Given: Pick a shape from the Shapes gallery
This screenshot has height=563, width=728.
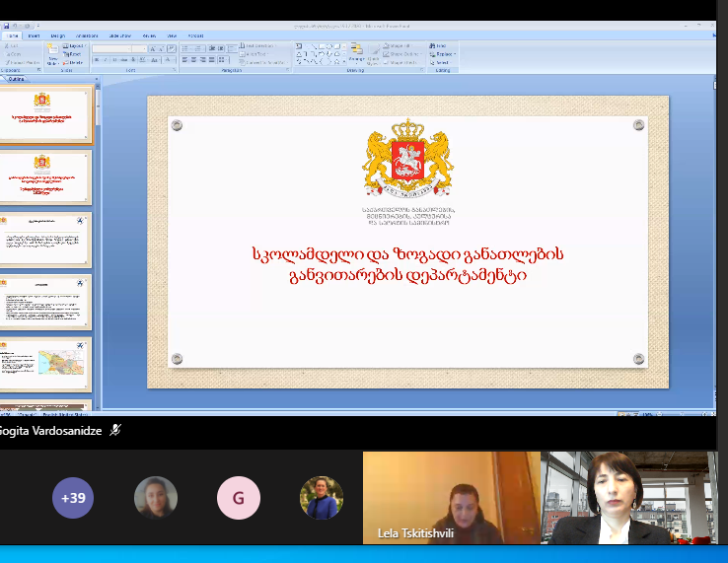Looking at the screenshot, I should [320, 53].
